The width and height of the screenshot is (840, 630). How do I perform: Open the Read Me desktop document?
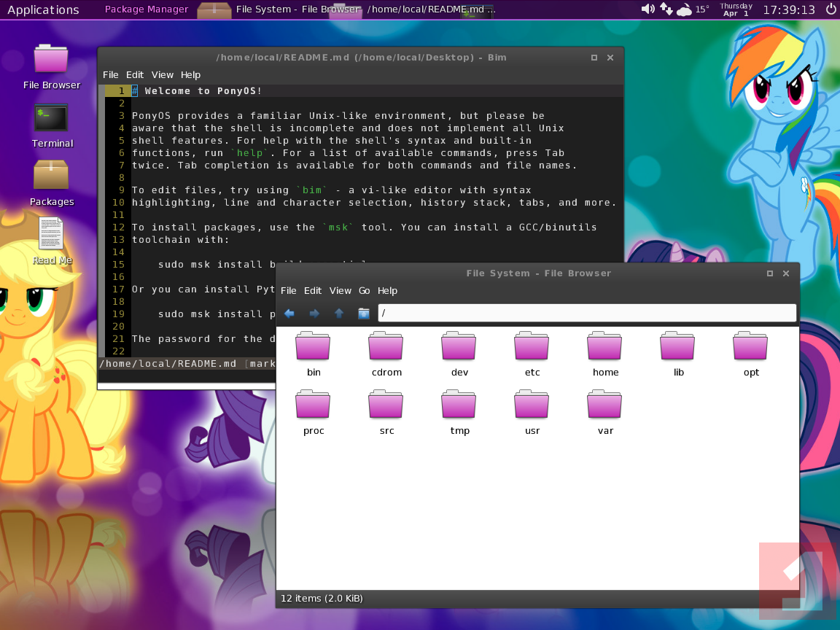click(51, 234)
